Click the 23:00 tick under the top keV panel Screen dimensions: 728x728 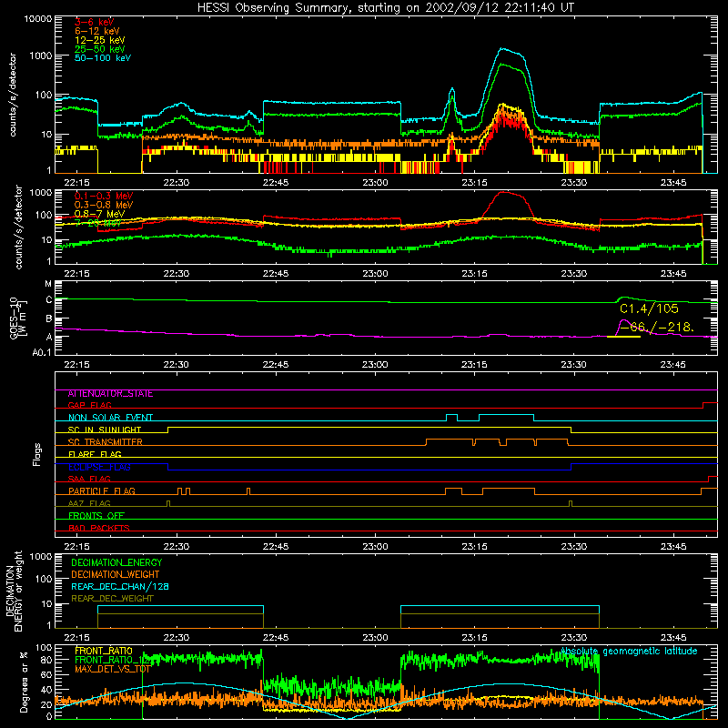point(375,183)
